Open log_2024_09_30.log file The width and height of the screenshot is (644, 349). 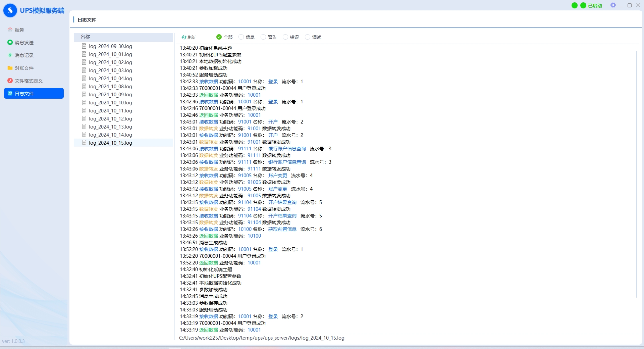tap(123, 46)
